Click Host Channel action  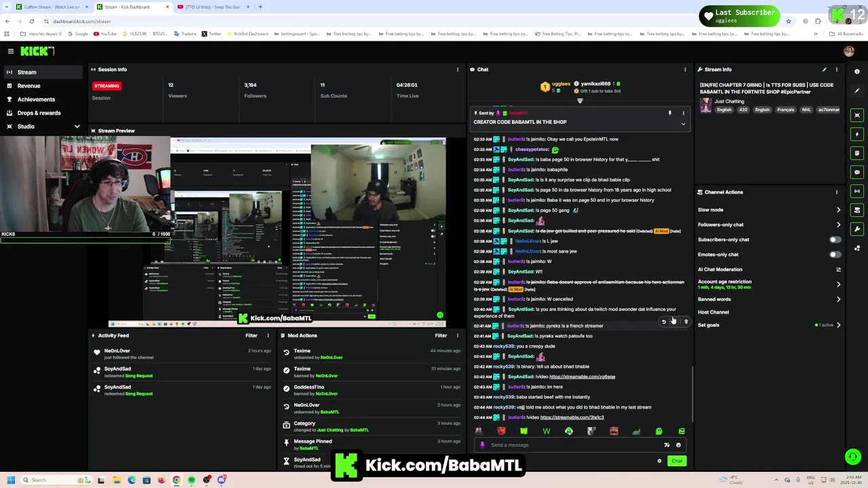(x=713, y=312)
